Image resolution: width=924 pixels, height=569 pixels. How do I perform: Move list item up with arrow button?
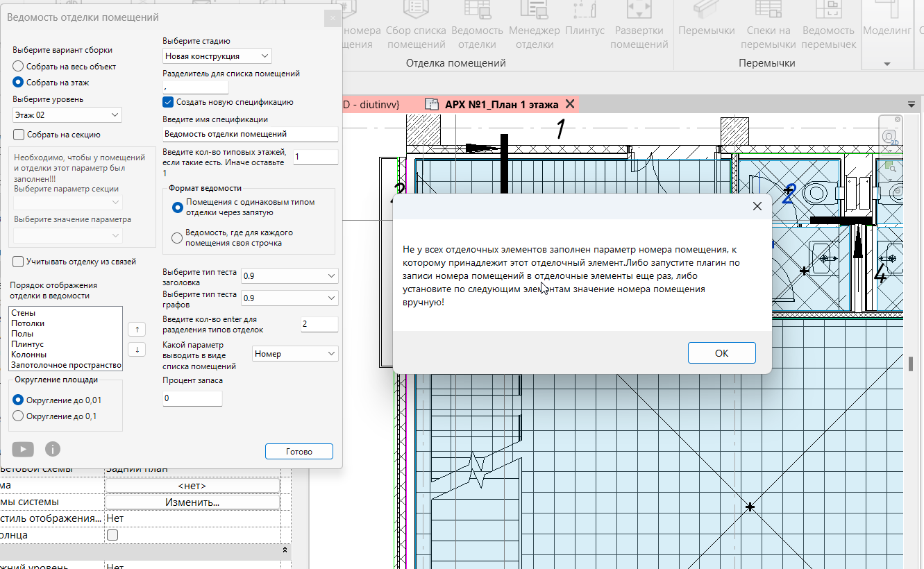point(137,328)
